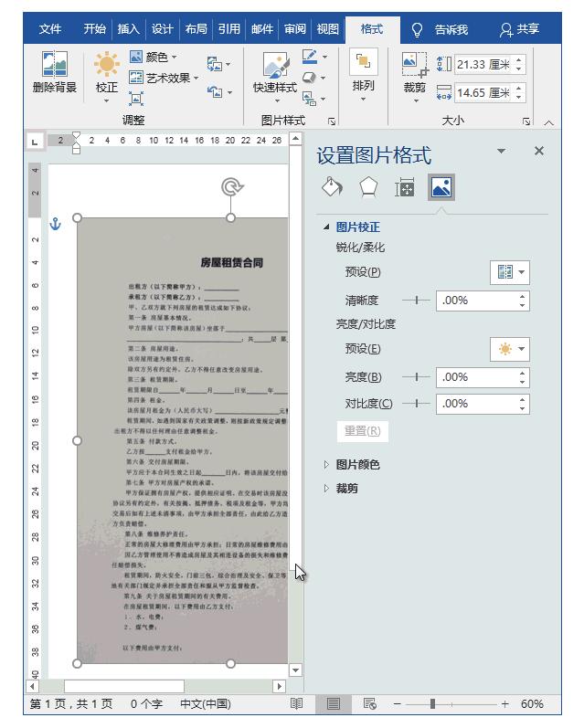Open the Insert (插入) tab
Screen dimensions: 584x728
pos(129,29)
